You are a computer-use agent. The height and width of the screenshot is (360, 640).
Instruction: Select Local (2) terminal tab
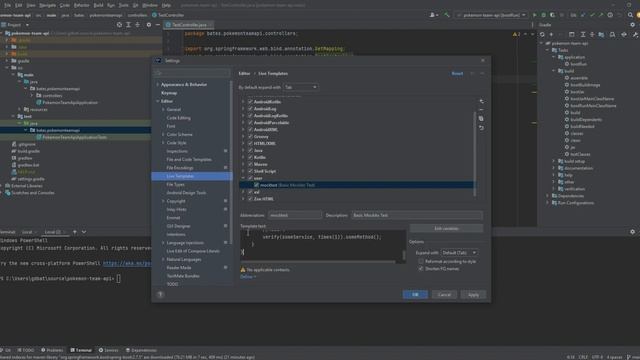click(x=52, y=232)
